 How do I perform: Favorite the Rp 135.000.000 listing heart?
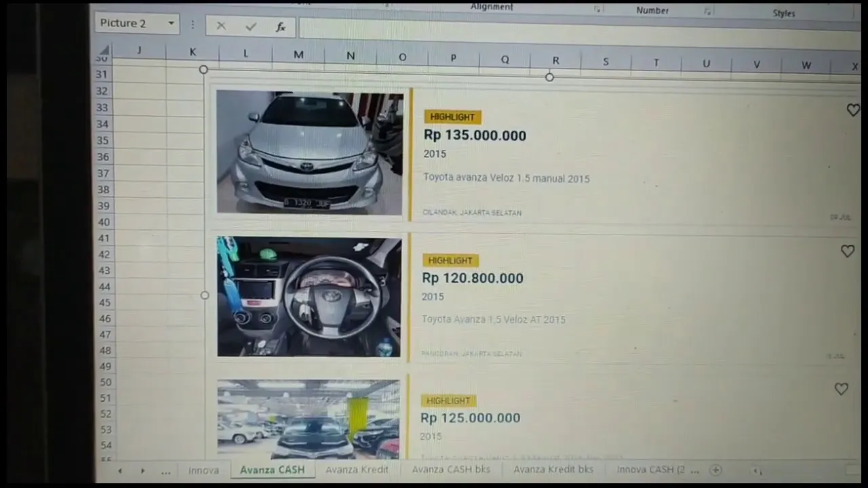pos(853,110)
